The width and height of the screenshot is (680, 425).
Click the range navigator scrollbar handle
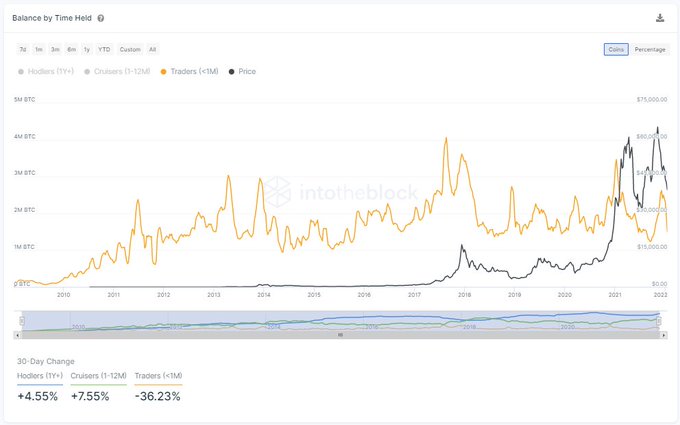(340, 334)
